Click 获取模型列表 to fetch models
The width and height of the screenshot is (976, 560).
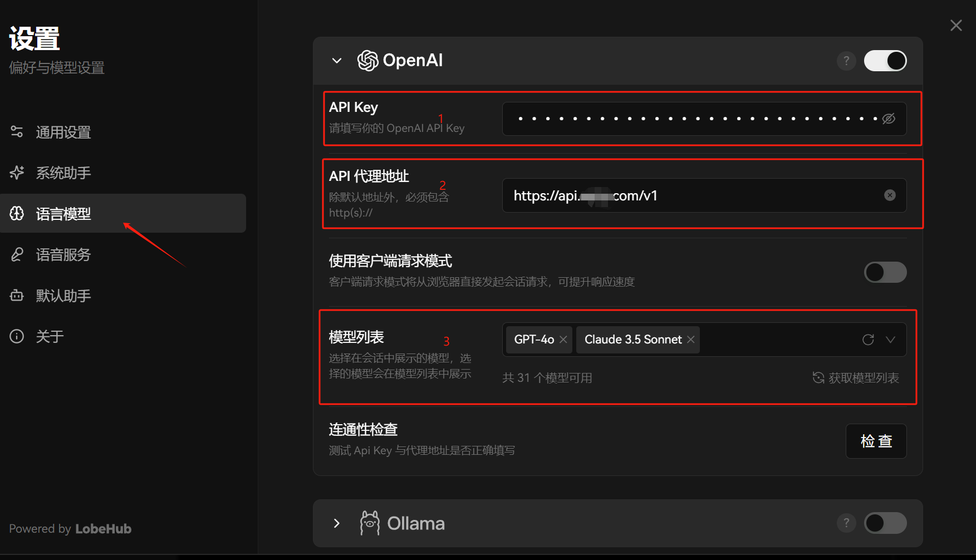pyautogui.click(x=856, y=378)
